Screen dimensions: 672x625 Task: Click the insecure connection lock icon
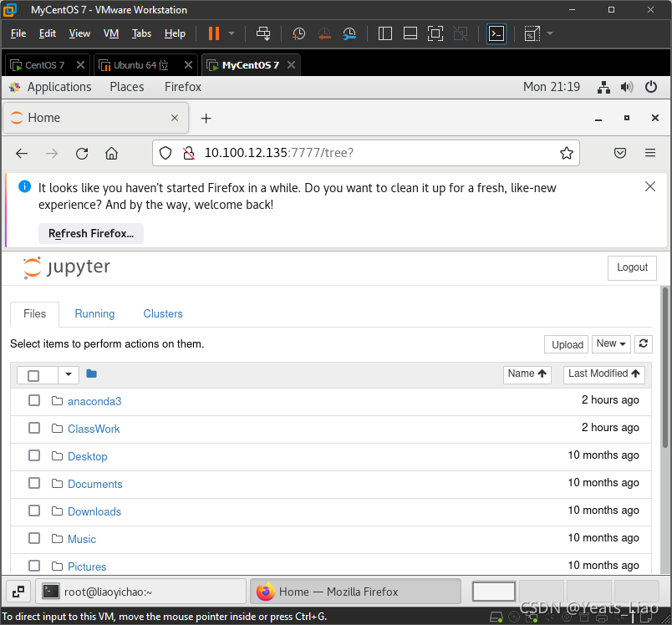(189, 153)
